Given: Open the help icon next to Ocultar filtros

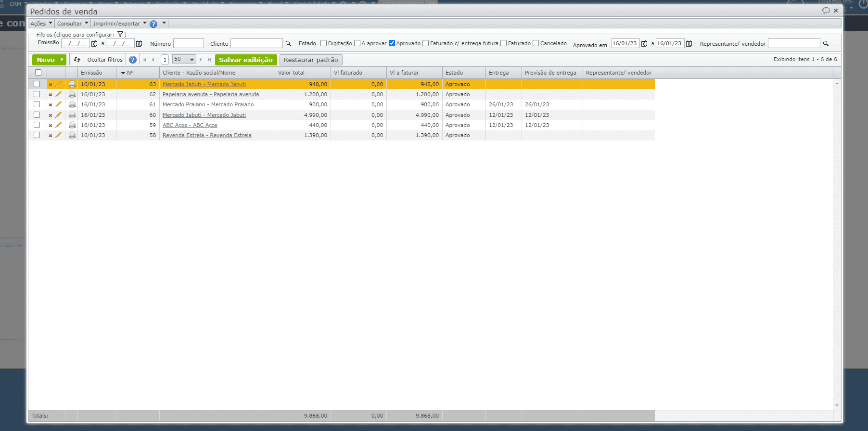Looking at the screenshot, I should tap(133, 60).
